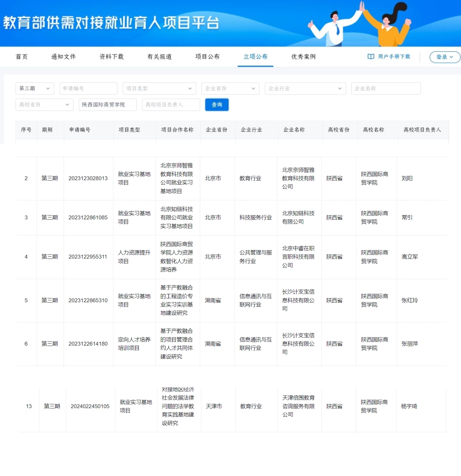The image size is (461, 476).
Task: Click 公共管理与服务行业 industry cell
Action: coord(256,257)
